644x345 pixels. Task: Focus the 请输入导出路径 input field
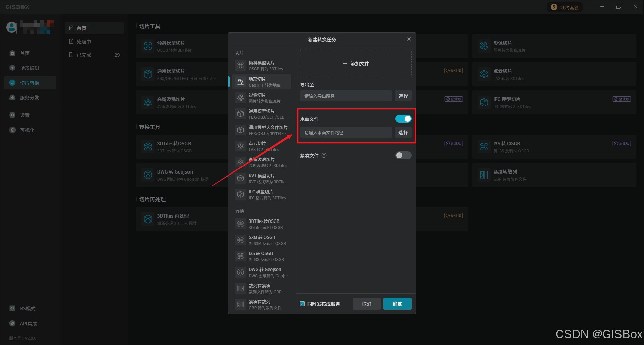tap(346, 96)
